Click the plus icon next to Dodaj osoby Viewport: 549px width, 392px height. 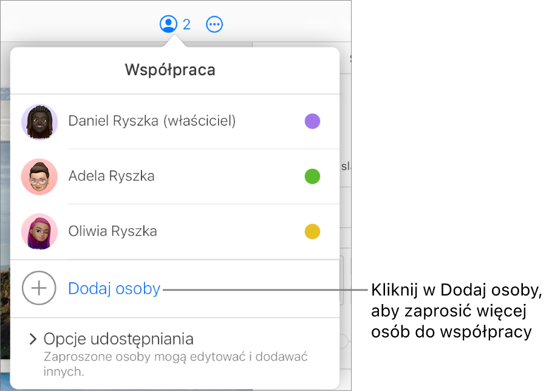click(39, 288)
